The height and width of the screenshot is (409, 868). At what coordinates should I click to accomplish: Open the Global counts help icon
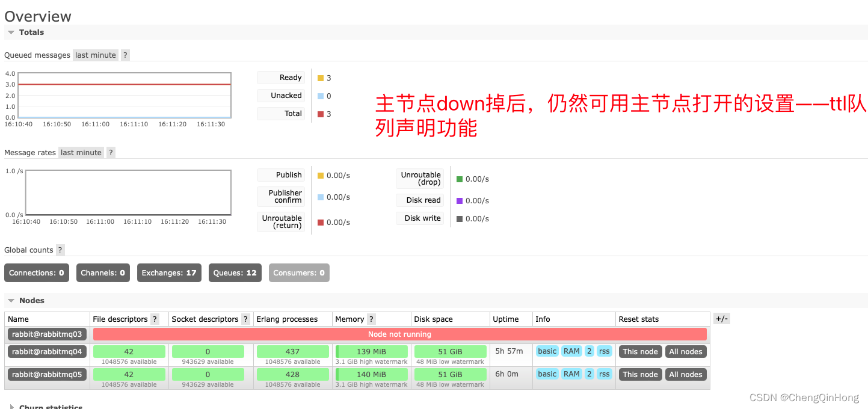58,250
